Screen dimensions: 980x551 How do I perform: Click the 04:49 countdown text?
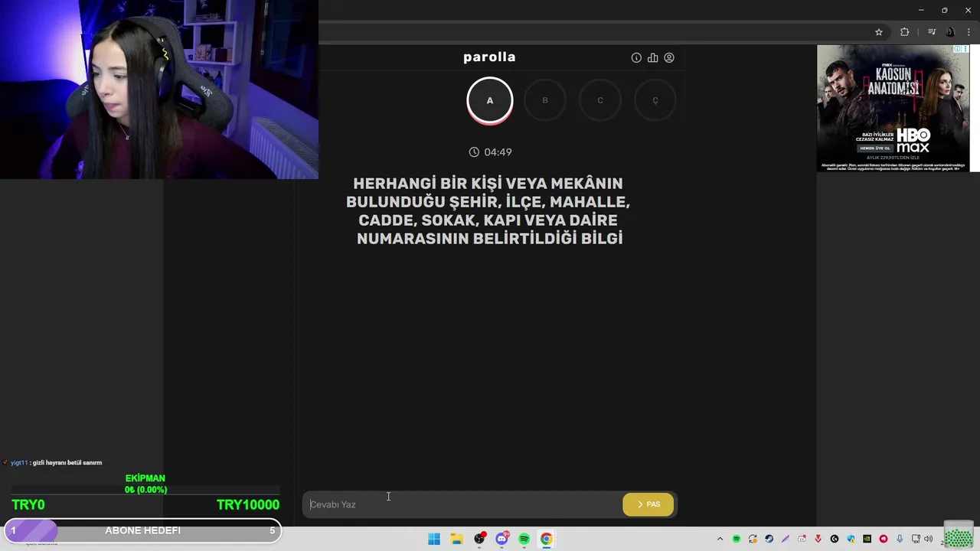point(498,152)
